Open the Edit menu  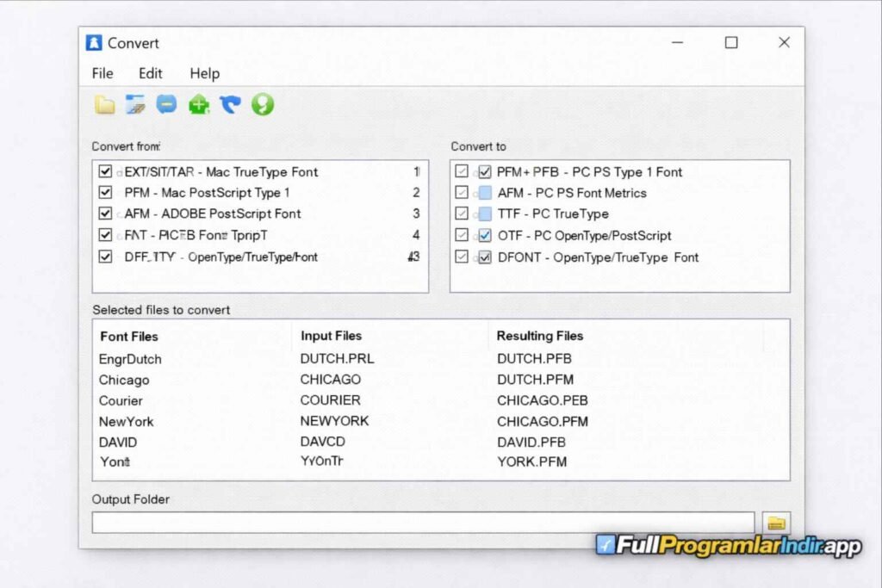(151, 73)
